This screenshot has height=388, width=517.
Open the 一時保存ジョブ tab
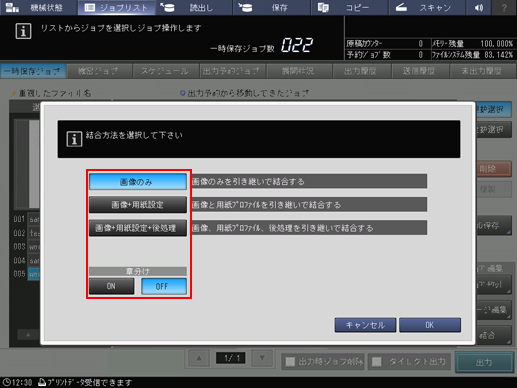[33, 71]
